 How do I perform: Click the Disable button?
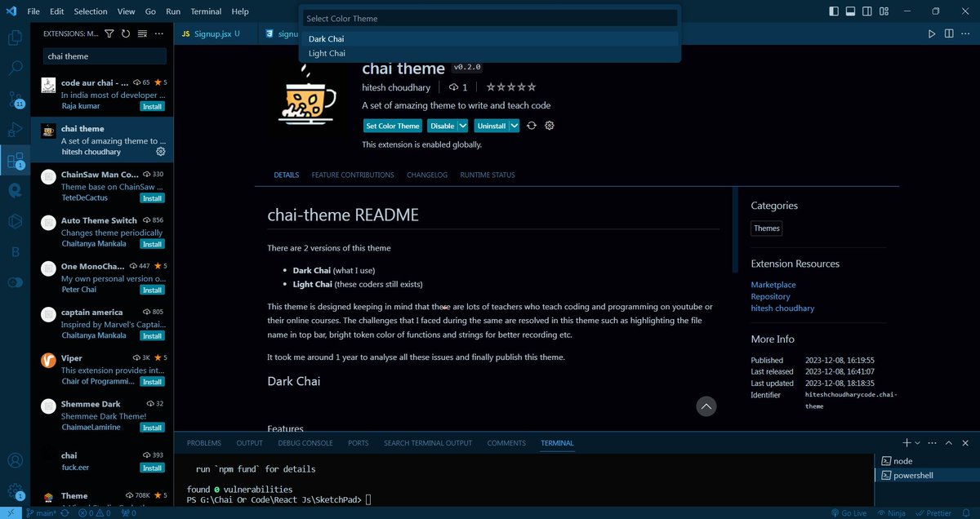tap(443, 126)
